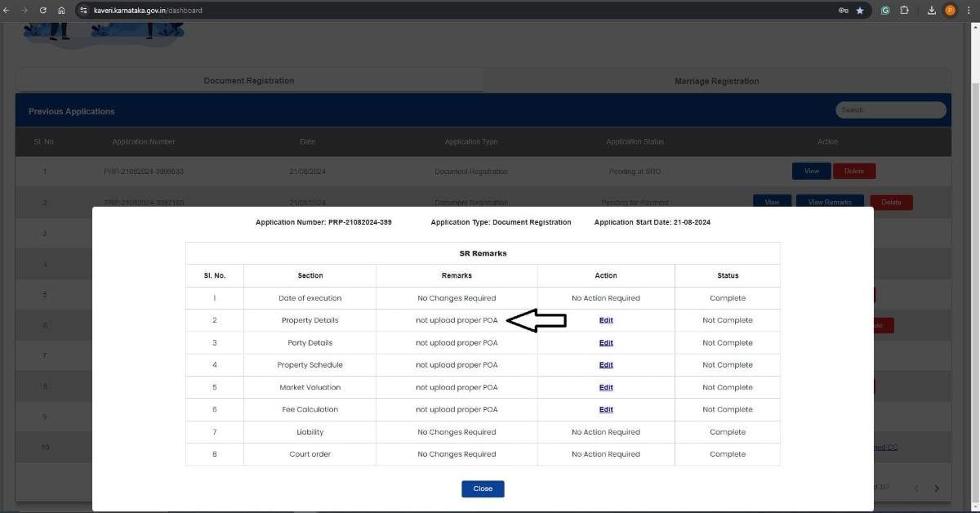
Task: View site information icon in address bar
Action: (x=83, y=11)
